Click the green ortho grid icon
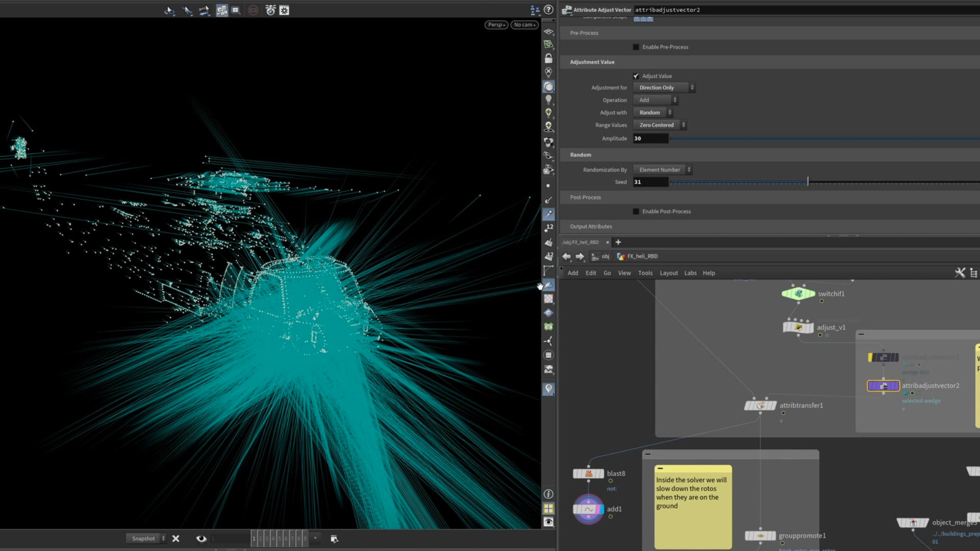The image size is (980, 551). [548, 44]
